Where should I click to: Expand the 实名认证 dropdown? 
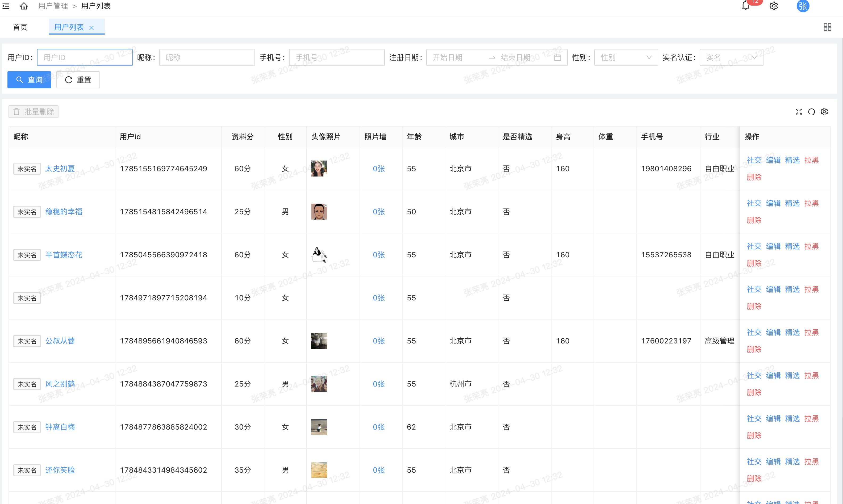[731, 57]
